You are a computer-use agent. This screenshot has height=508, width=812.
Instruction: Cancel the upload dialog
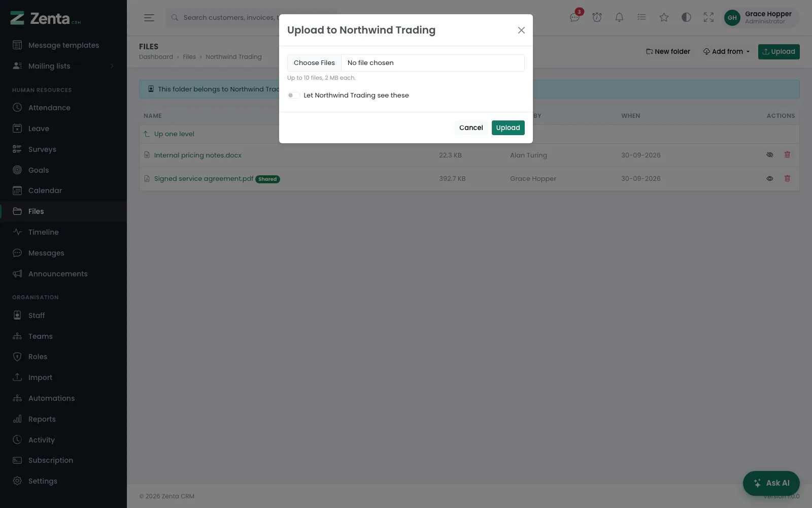471,128
